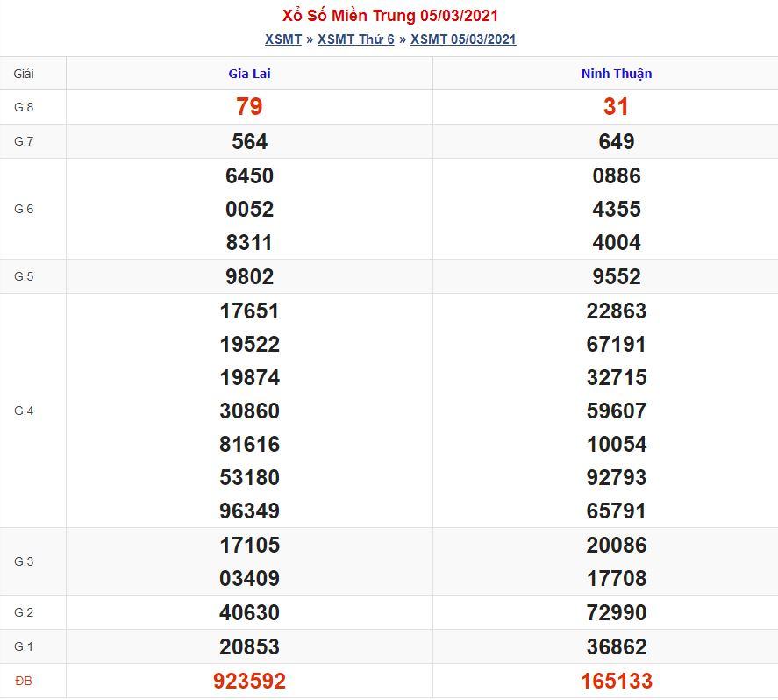The width and height of the screenshot is (778, 700).
Task: Click Gia Lai G.1 number 20853
Action: pyautogui.click(x=249, y=646)
